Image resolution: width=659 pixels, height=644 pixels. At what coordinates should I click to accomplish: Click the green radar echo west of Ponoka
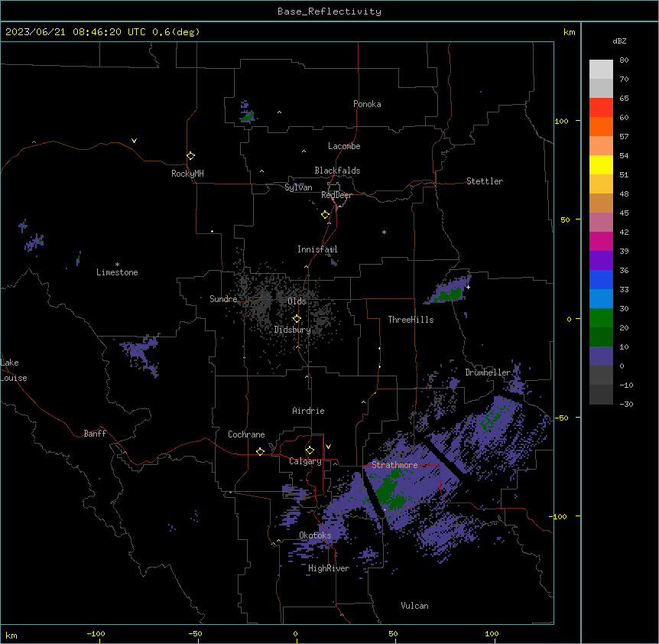pos(247,116)
